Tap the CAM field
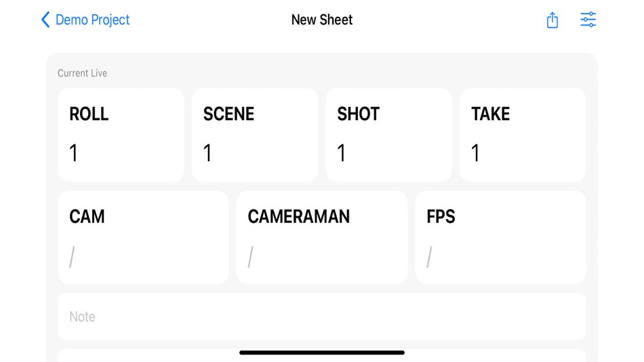 pyautogui.click(x=143, y=237)
